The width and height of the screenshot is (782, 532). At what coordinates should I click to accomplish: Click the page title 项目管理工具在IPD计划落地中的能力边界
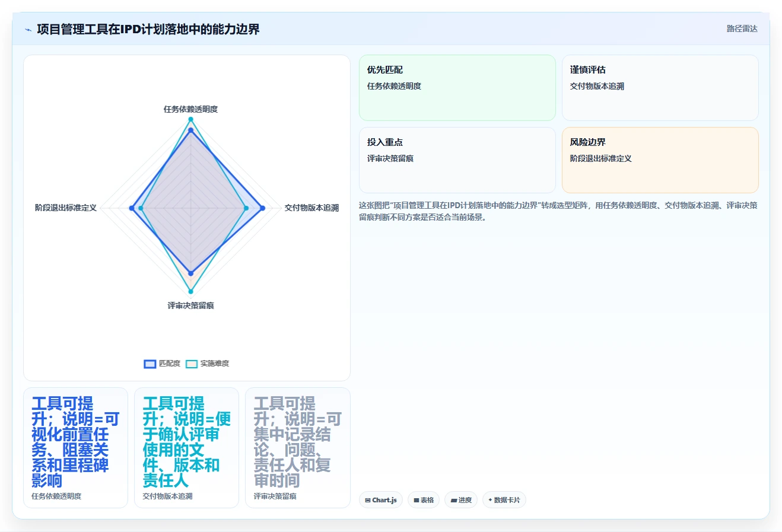[148, 30]
